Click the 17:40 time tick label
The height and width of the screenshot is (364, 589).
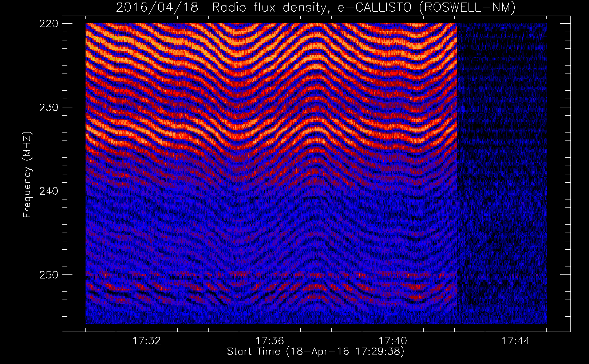393,341
